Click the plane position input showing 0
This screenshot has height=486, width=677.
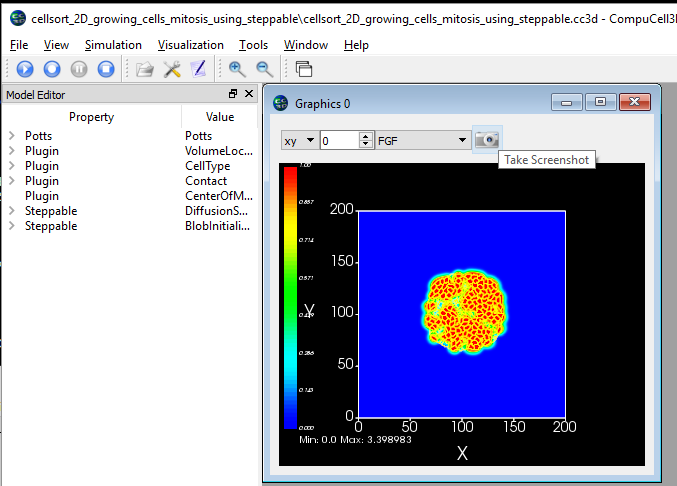(339, 140)
